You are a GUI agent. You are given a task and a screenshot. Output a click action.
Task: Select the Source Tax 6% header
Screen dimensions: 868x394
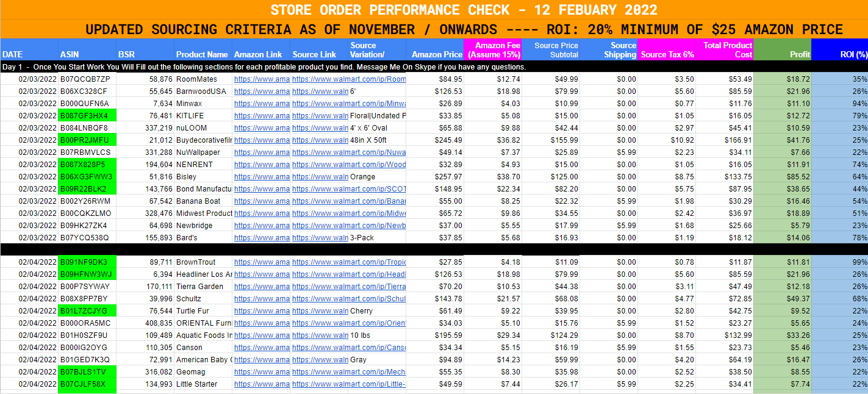(667, 49)
